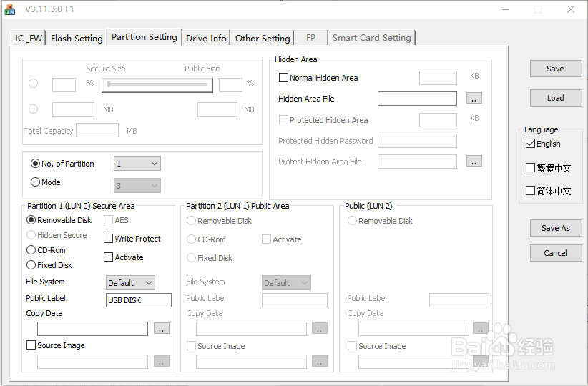This screenshot has height=386, width=588.
Task: Toggle Write Protect option
Action: [x=109, y=239]
